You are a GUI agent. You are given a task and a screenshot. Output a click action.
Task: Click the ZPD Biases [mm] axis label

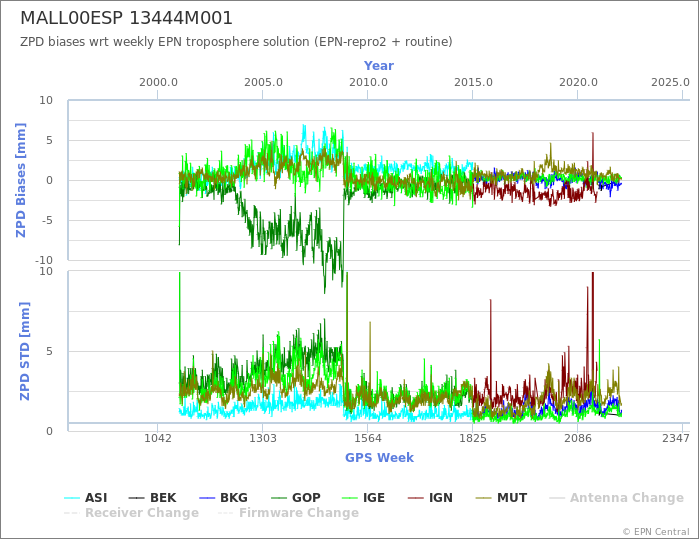coord(21,180)
